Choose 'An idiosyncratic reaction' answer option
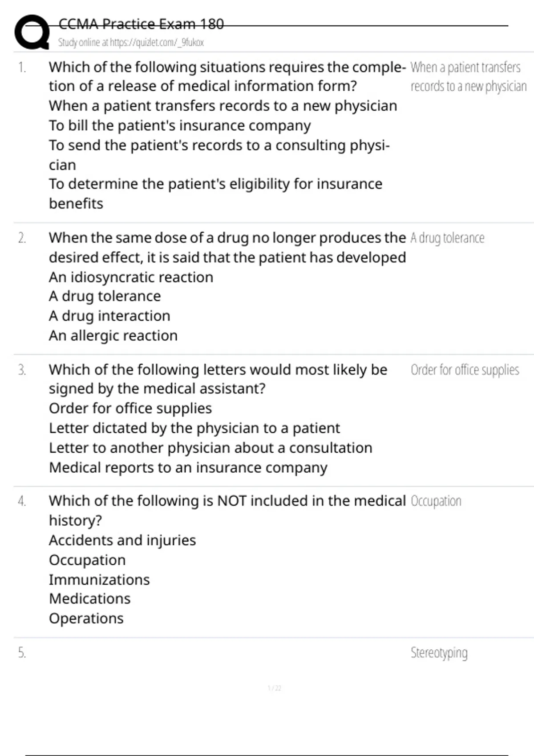The height and width of the screenshot is (756, 534). point(131,277)
